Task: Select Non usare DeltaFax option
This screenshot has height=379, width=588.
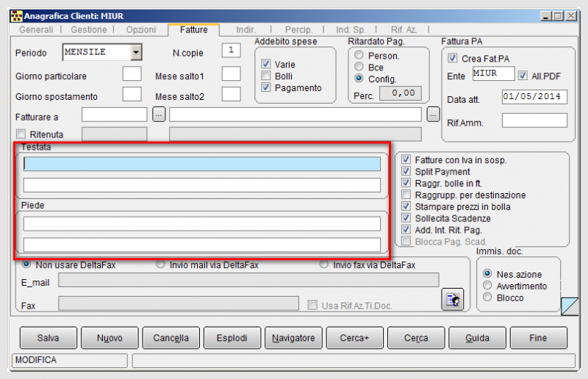Action: [26, 264]
